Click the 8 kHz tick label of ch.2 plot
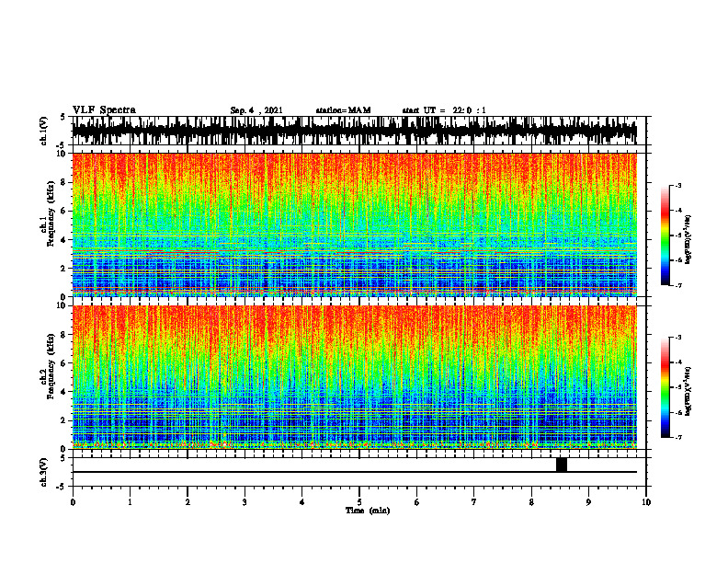Viewport: 728px width, 563px height. [63, 335]
